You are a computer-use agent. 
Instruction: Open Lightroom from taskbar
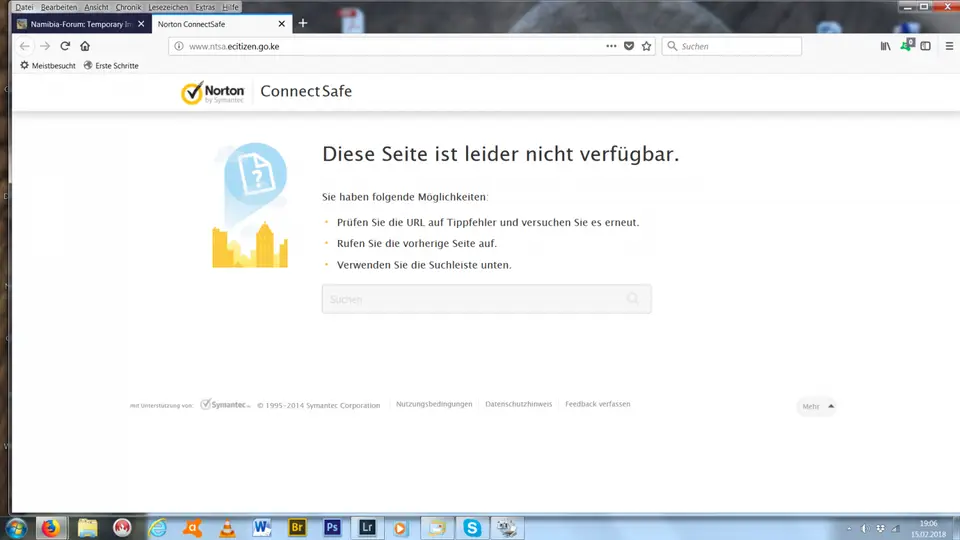tap(367, 528)
